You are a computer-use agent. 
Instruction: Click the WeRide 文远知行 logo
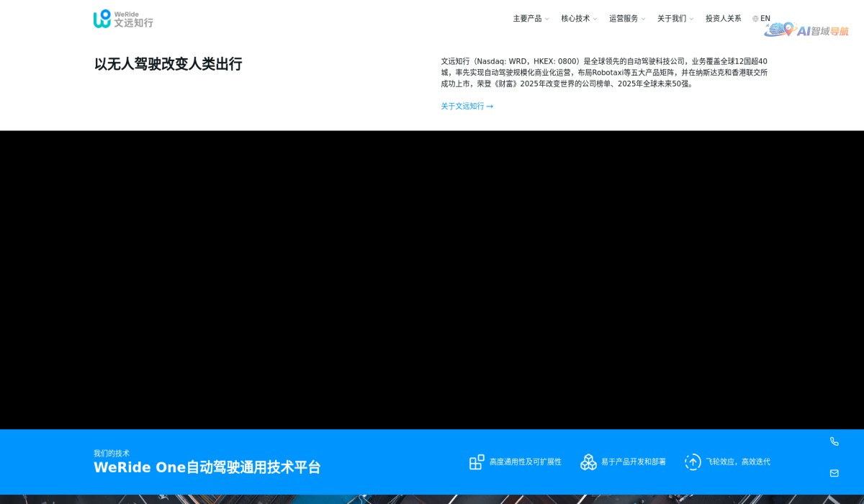122,19
